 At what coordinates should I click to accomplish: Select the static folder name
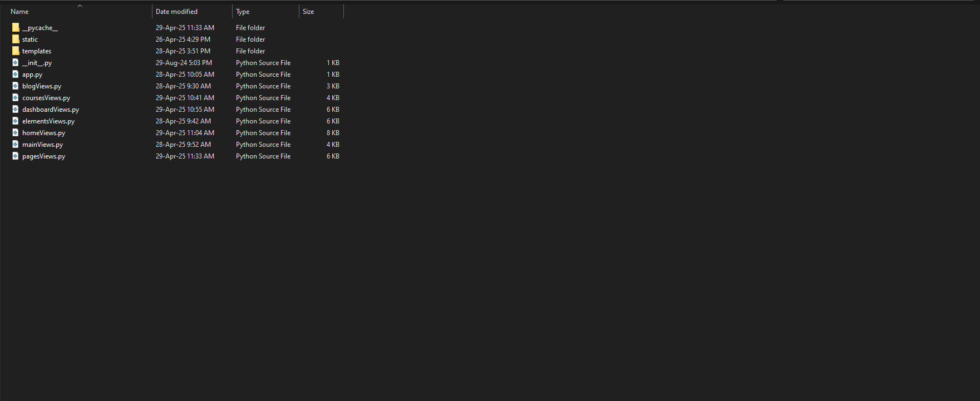tap(30, 39)
